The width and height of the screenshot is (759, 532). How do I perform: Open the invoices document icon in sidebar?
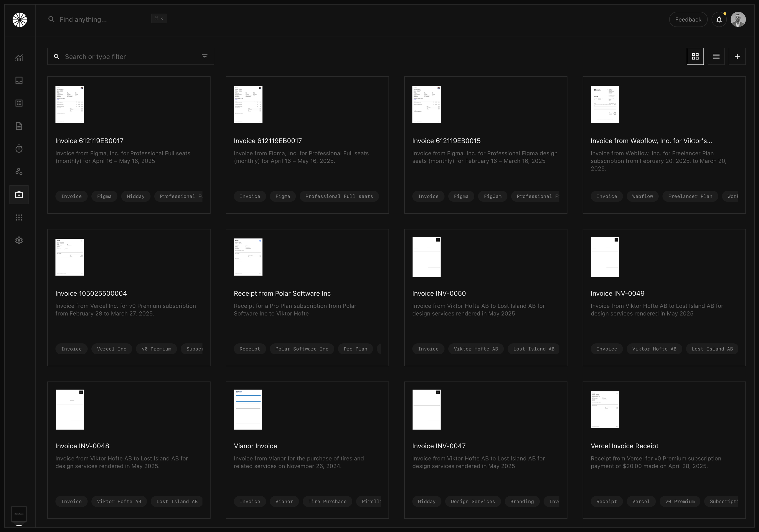(19, 126)
